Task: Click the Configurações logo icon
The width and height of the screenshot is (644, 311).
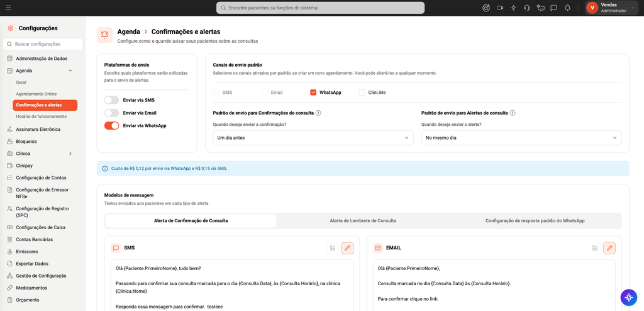Action: (11, 28)
